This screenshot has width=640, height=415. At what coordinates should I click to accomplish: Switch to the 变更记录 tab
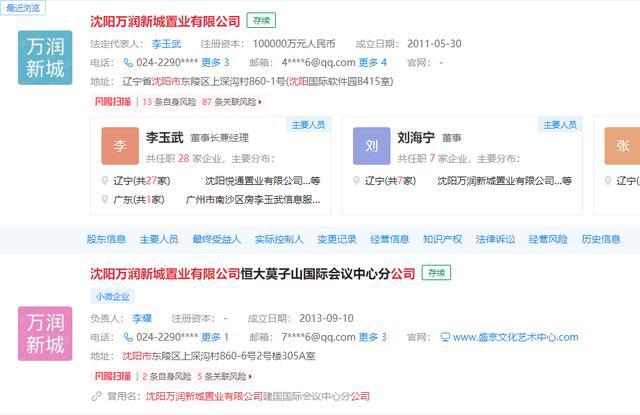click(337, 239)
